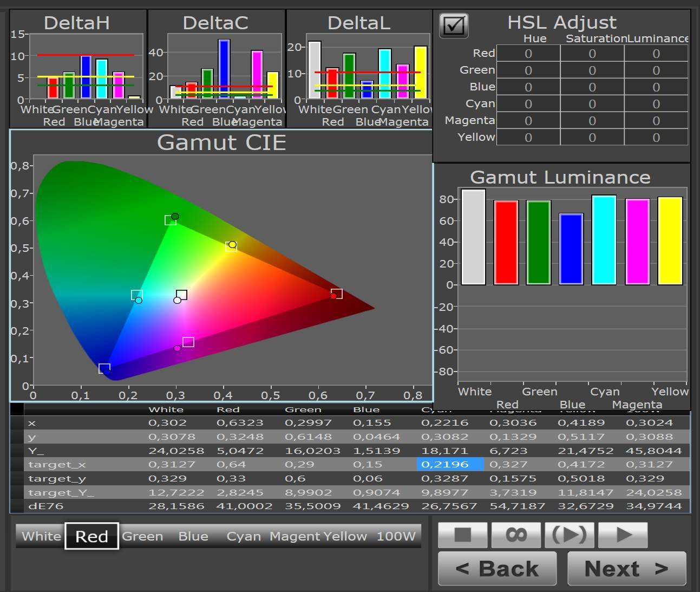Screen dimensions: 700x592
Task: Go to the Next step
Action: (x=626, y=569)
